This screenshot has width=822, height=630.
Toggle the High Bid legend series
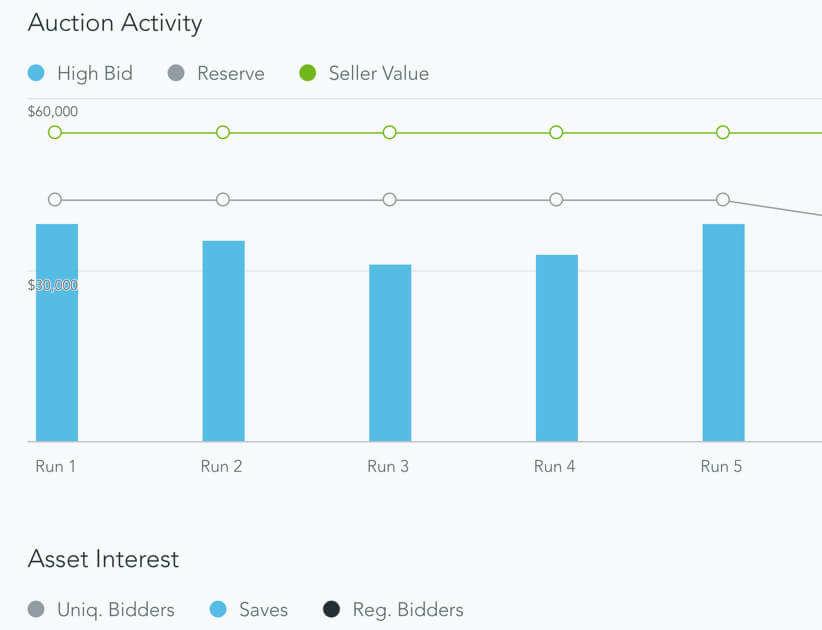[x=80, y=73]
